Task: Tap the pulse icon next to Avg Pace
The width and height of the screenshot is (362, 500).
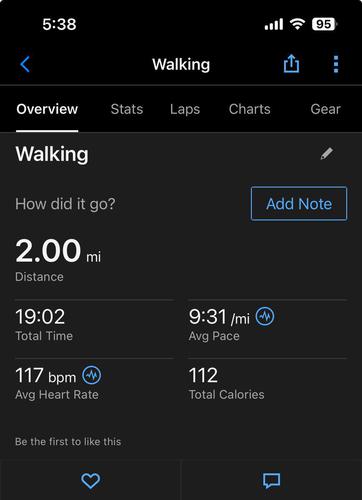Action: click(265, 316)
